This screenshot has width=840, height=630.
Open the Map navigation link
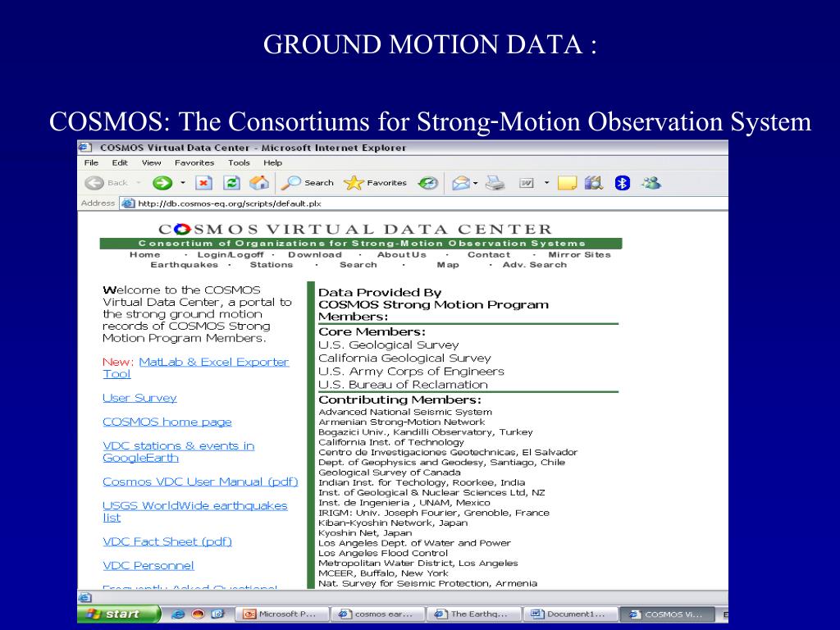pos(448,265)
